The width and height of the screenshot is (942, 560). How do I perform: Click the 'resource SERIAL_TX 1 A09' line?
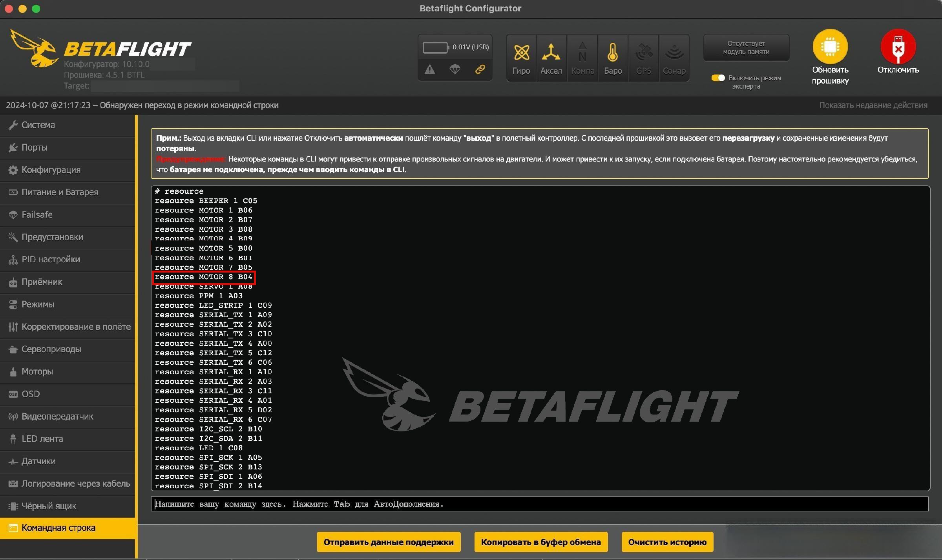[214, 315]
